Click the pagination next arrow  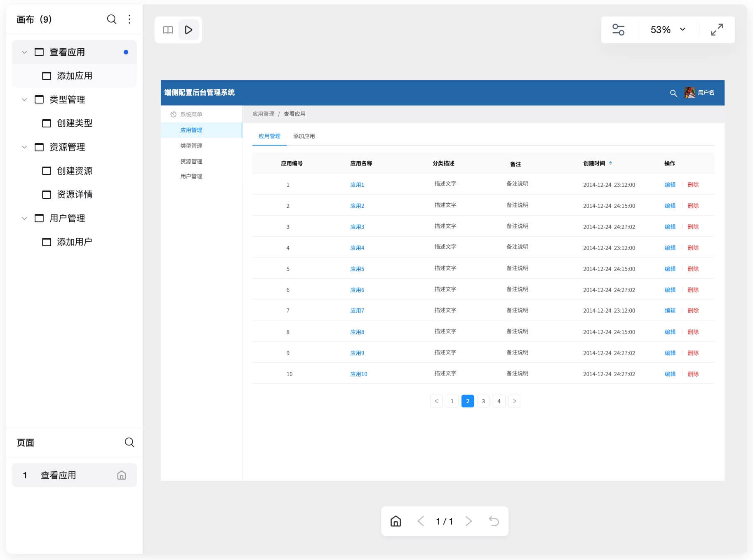click(515, 401)
